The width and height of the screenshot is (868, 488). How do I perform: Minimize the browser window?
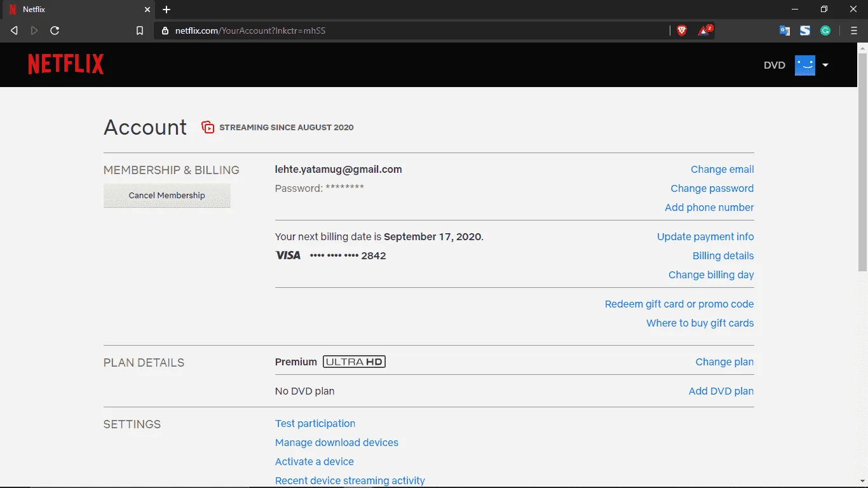795,10
